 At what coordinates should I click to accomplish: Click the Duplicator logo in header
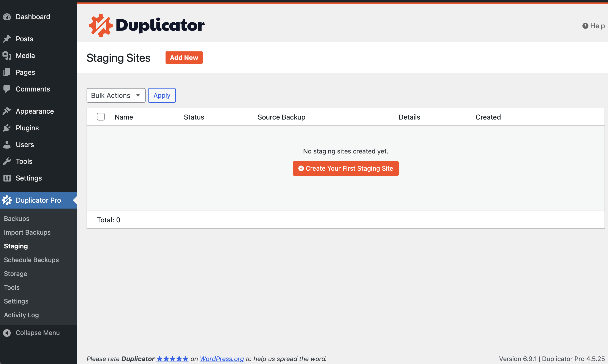147,25
